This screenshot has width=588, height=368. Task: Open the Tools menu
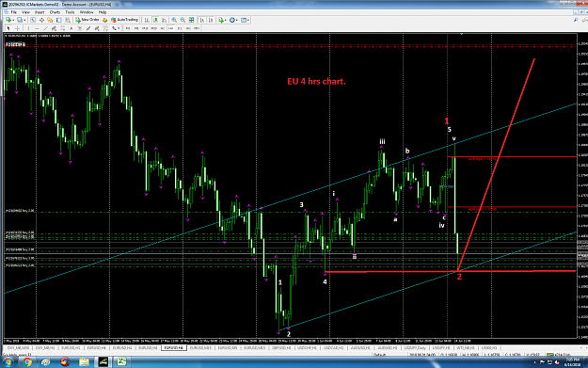coord(70,12)
